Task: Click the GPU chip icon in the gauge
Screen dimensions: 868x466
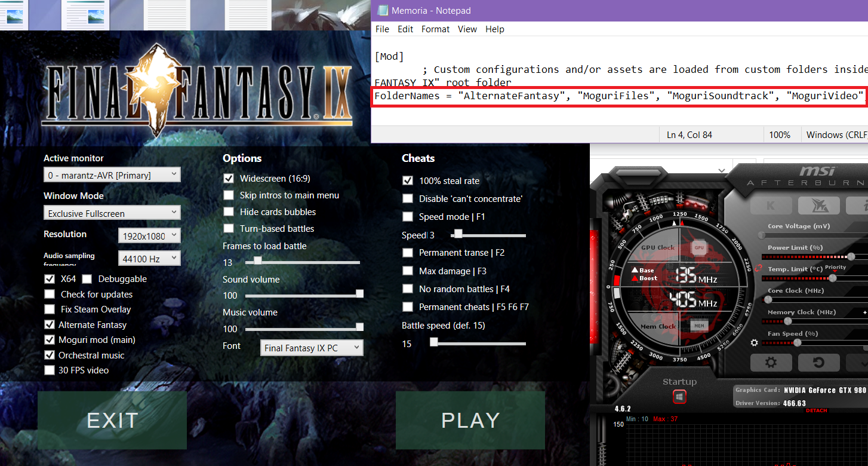Action: point(698,247)
